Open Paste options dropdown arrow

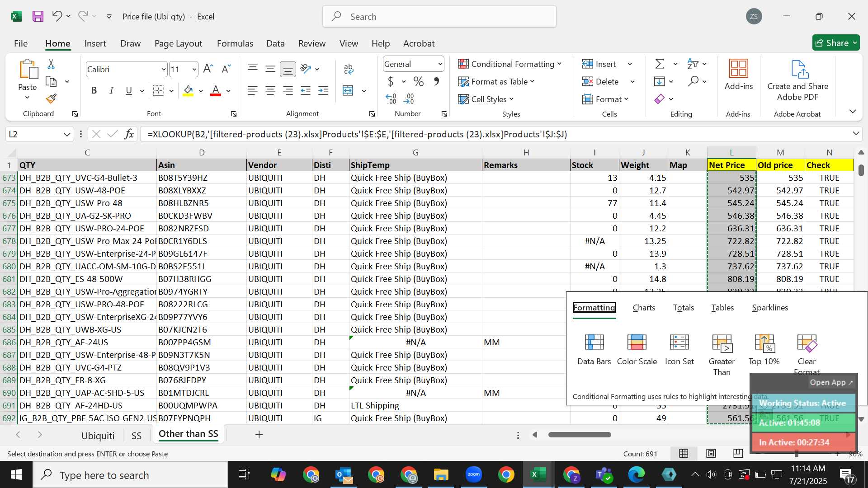(27, 98)
